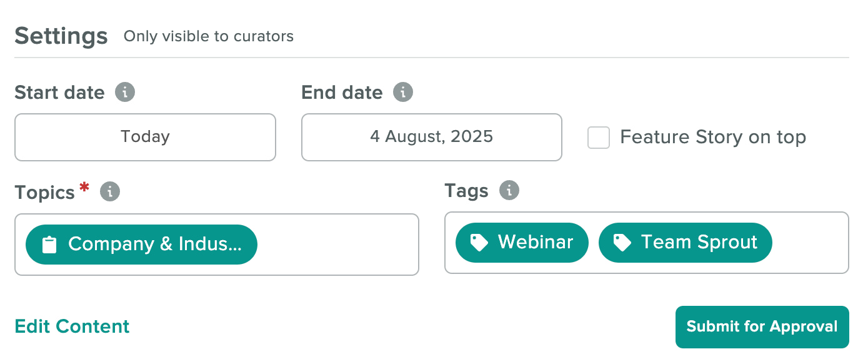The width and height of the screenshot is (868, 354).
Task: Show the End date info tooltip icon
Action: 403,93
